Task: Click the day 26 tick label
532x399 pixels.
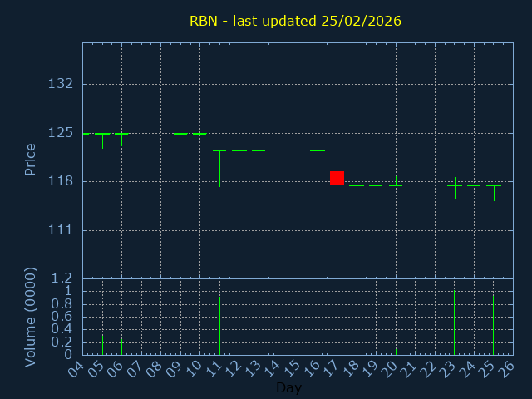Action: (x=506, y=368)
